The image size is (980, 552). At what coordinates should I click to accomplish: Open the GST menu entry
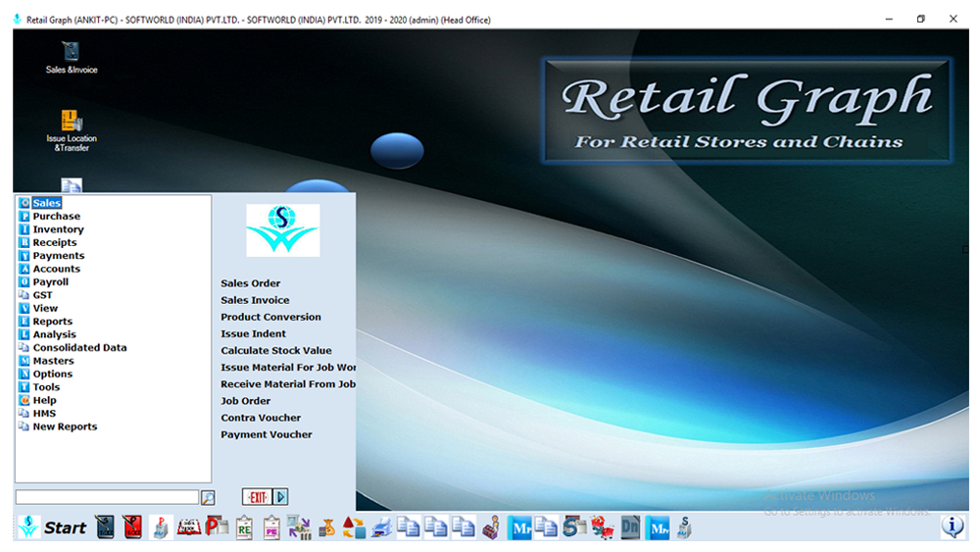click(42, 294)
